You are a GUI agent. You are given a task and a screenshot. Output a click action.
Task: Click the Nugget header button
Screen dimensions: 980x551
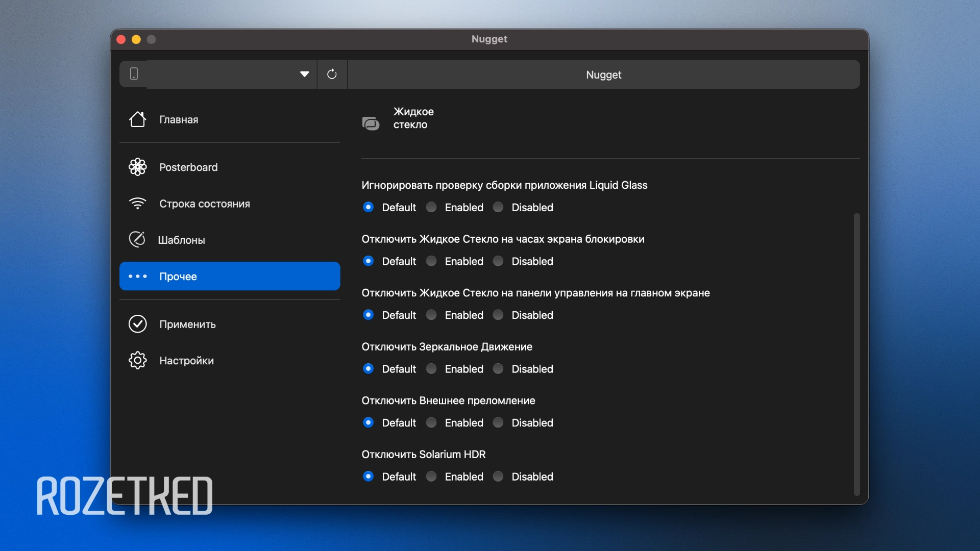click(603, 74)
